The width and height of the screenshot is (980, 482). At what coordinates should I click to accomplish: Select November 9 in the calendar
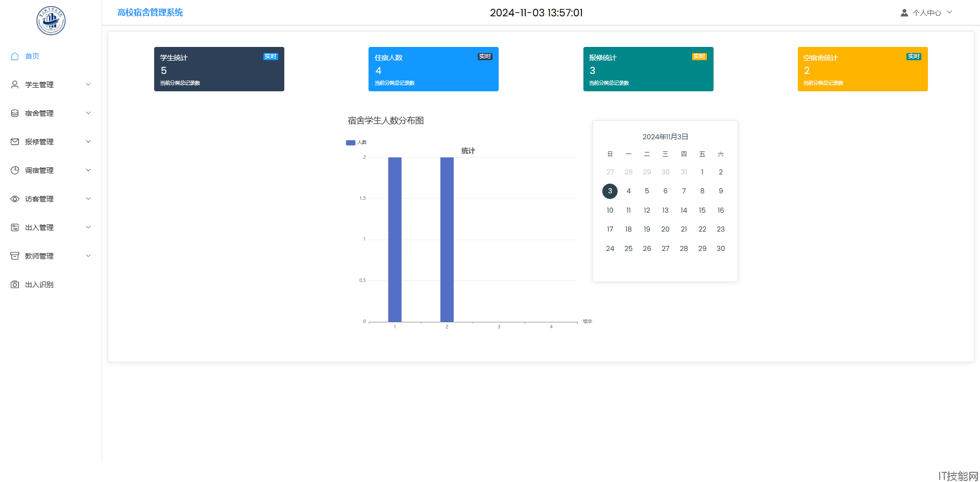(721, 191)
